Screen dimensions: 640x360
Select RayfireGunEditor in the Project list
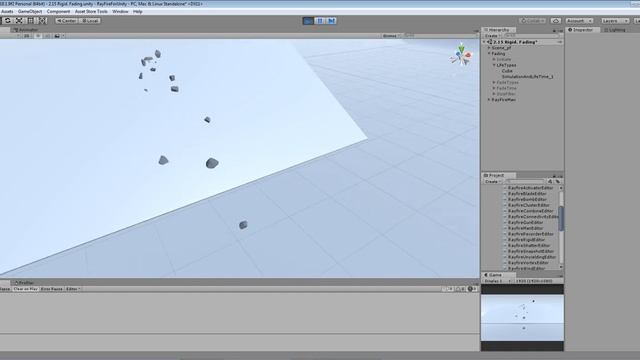coord(525,222)
